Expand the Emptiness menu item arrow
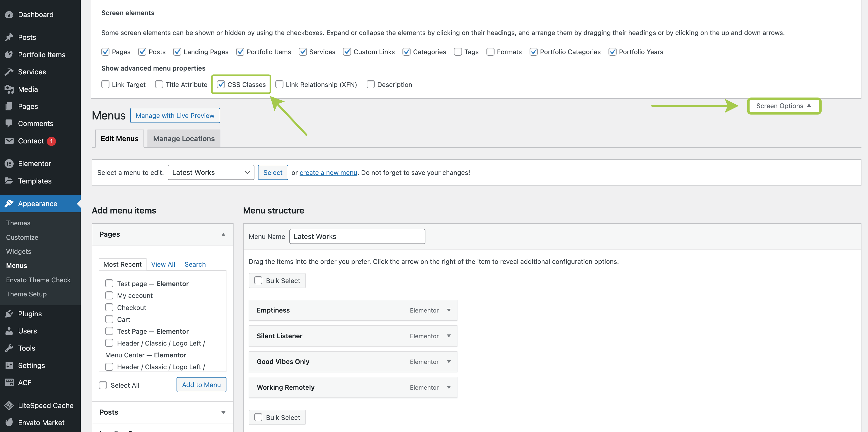 pos(449,310)
